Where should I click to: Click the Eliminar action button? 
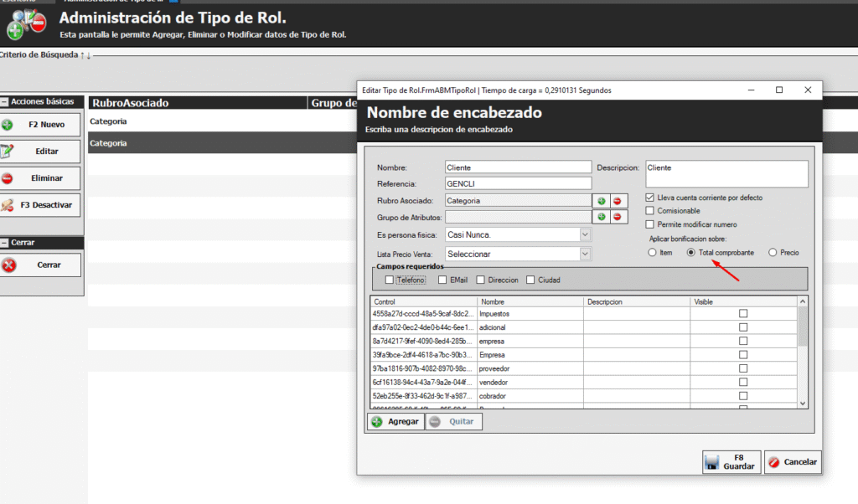click(41, 178)
